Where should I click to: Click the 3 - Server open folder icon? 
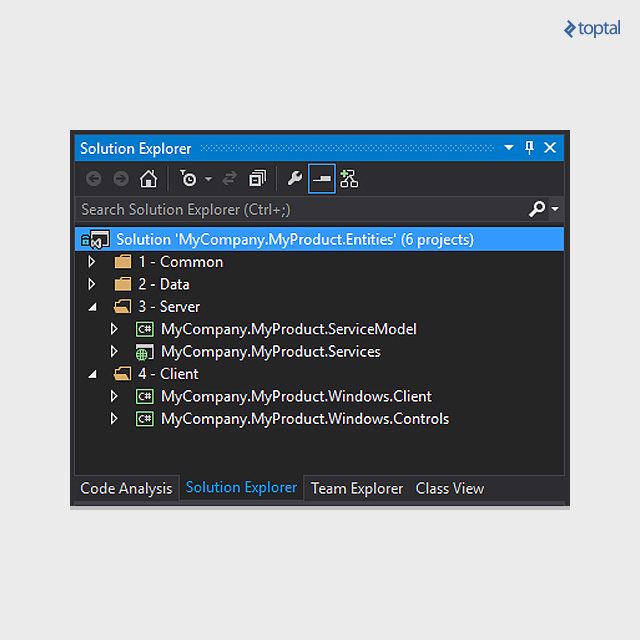[122, 307]
